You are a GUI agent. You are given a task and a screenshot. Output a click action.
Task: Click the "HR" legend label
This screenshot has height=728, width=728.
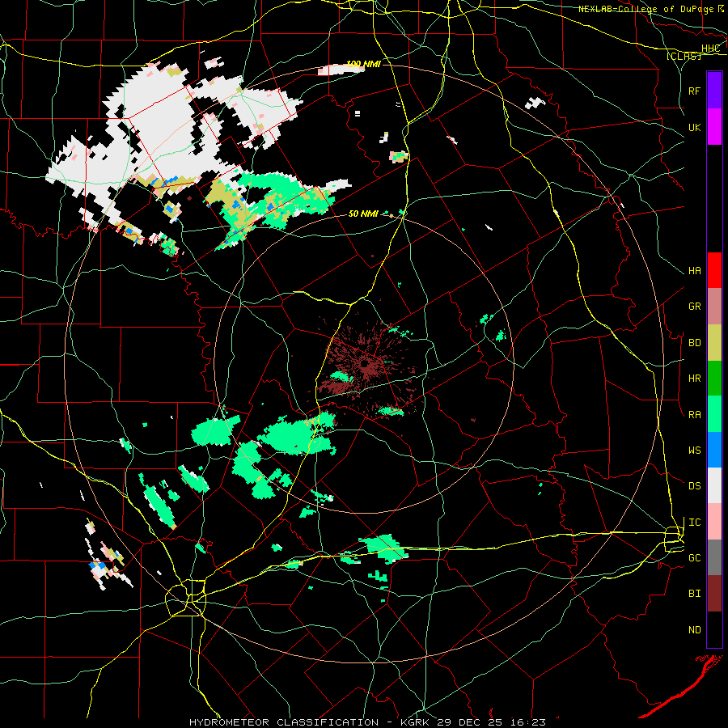pos(694,379)
